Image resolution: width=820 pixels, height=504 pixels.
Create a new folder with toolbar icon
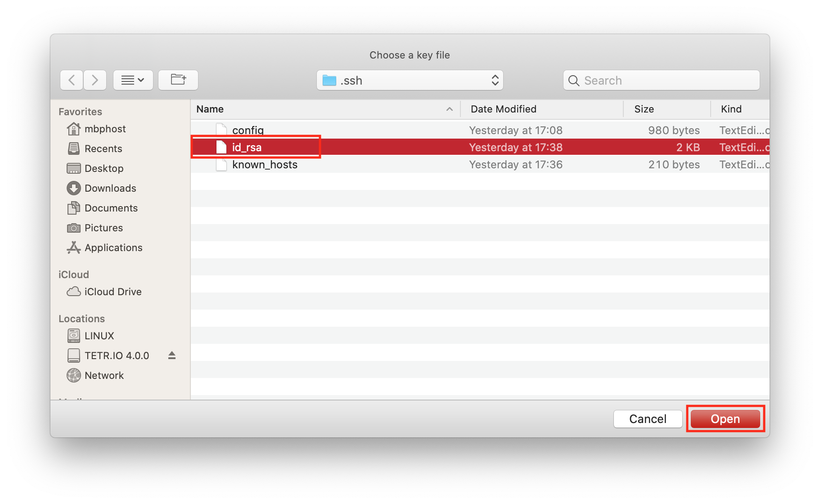[178, 80]
